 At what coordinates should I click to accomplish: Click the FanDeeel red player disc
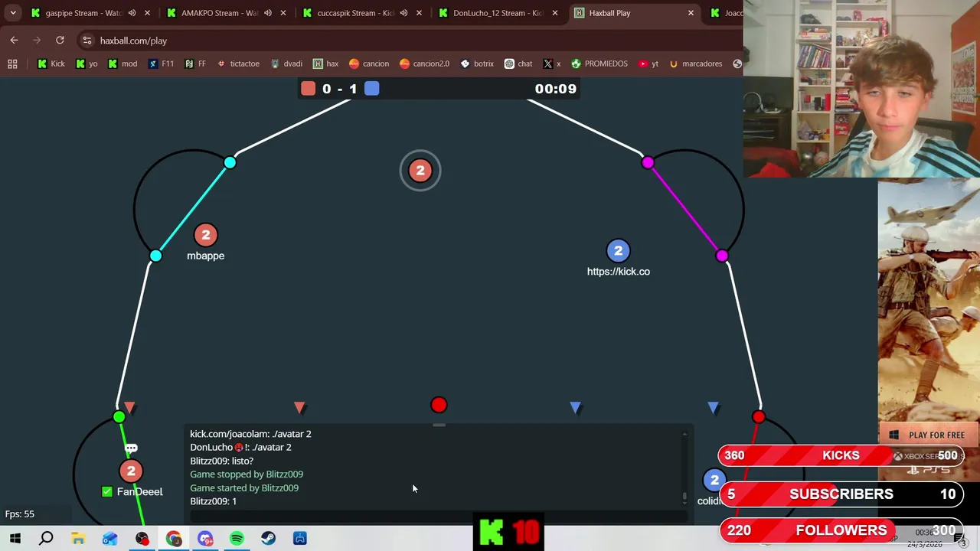[131, 471]
